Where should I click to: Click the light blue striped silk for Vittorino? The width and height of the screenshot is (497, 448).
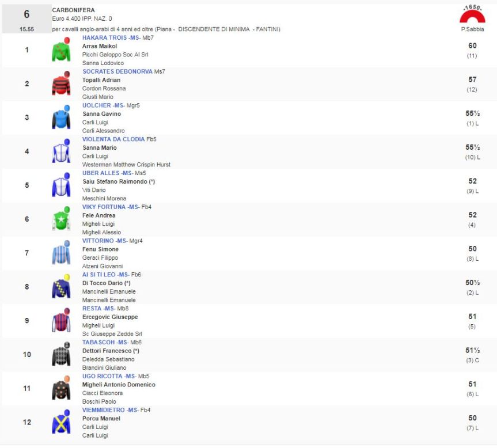[61, 254]
